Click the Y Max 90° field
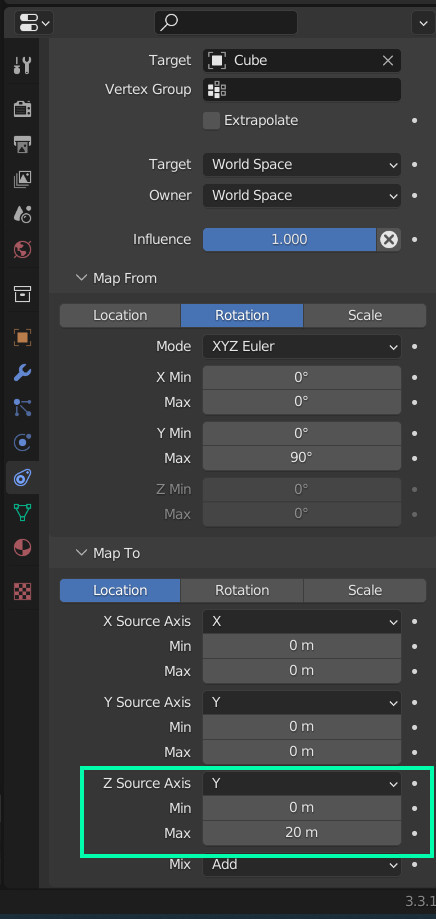The width and height of the screenshot is (436, 919). 302,458
